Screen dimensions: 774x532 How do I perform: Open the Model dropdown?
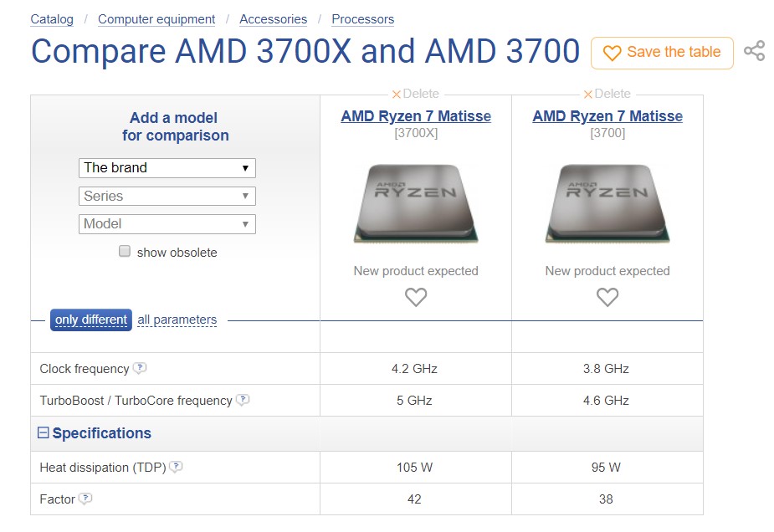point(167,224)
